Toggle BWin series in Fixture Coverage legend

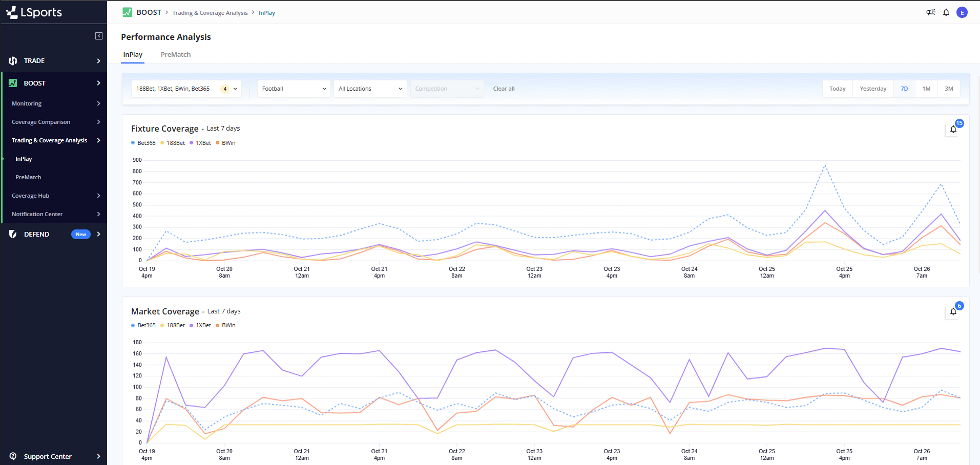pyautogui.click(x=225, y=143)
